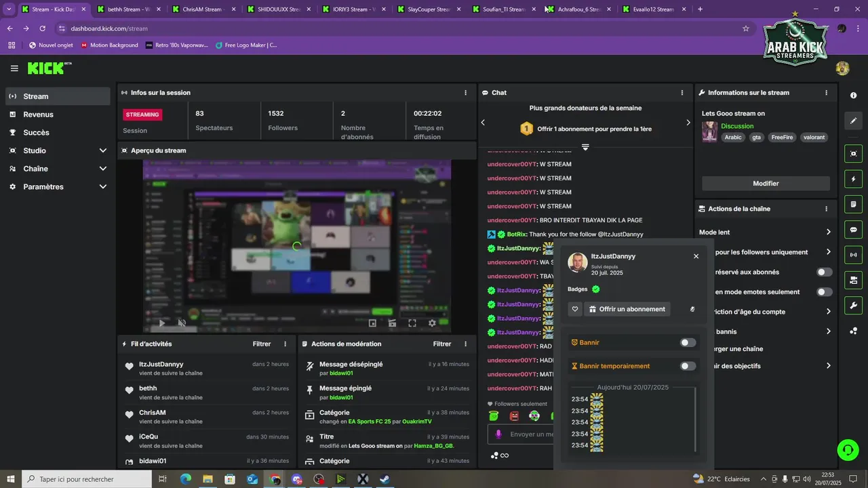Open the hamburger navigation menu

[x=14, y=68]
